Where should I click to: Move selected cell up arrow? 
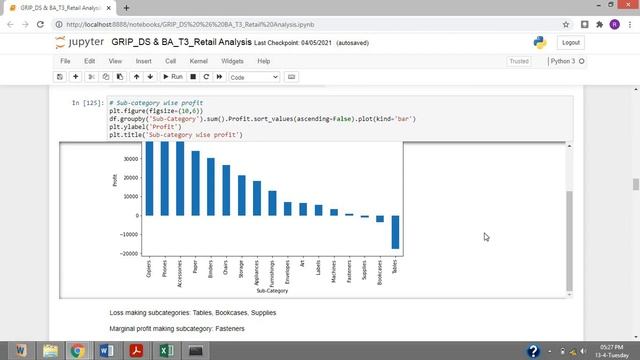click(136, 77)
